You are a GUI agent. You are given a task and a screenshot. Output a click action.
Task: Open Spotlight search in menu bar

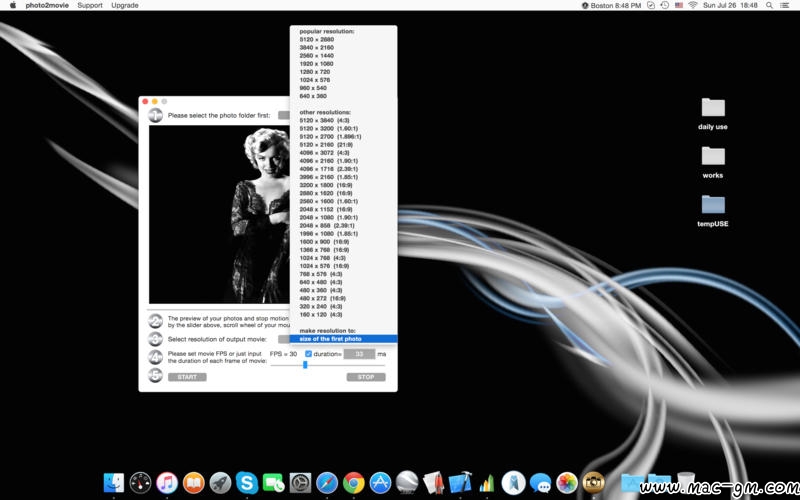pos(769,5)
